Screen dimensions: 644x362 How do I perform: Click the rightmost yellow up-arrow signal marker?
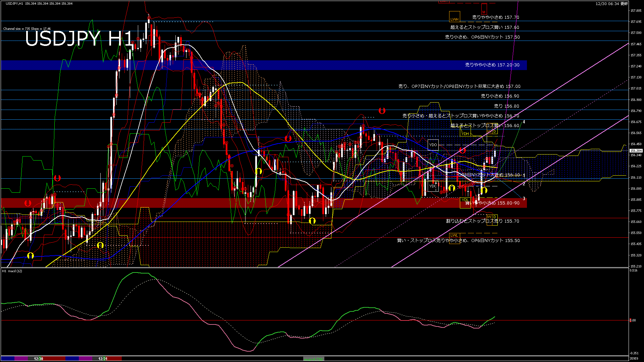tap(484, 191)
